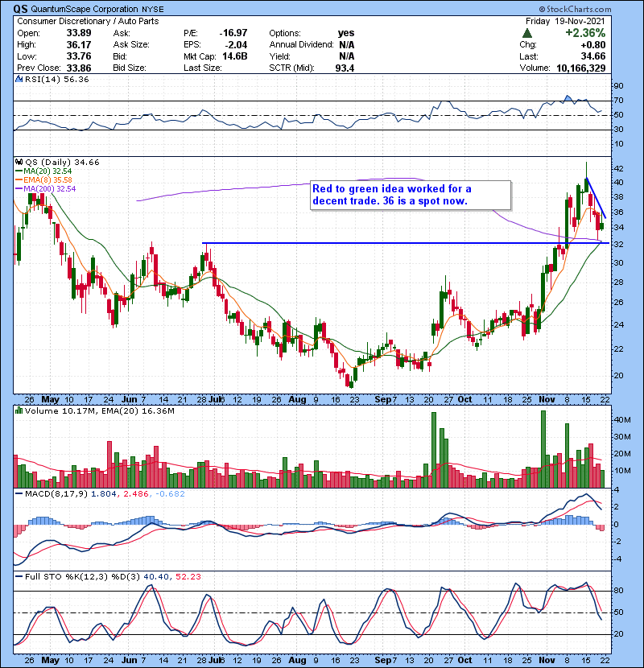Click the Last value 34.66 in the quote header

tap(592, 56)
